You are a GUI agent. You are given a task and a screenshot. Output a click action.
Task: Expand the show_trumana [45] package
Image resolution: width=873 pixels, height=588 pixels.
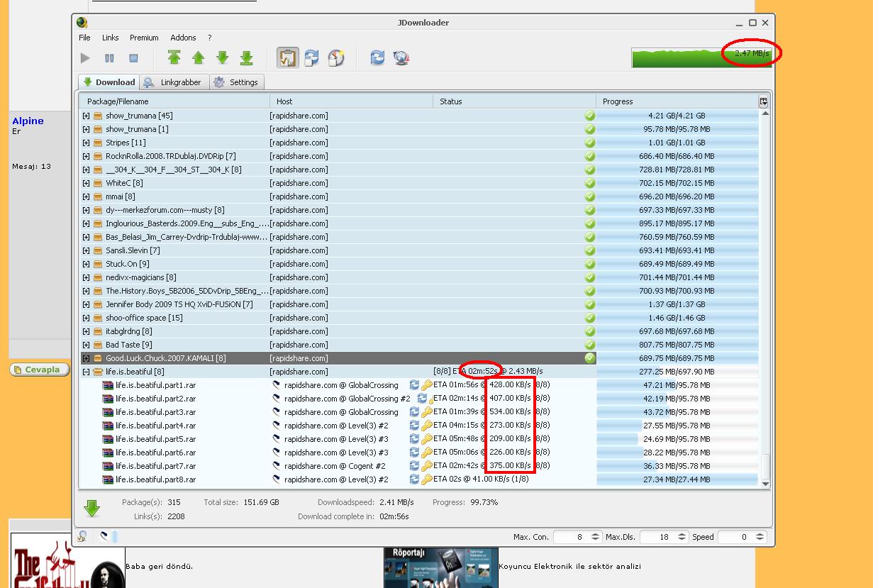[87, 116]
